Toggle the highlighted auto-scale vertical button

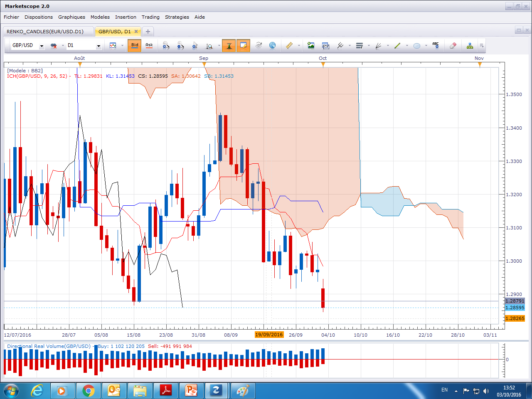point(229,46)
